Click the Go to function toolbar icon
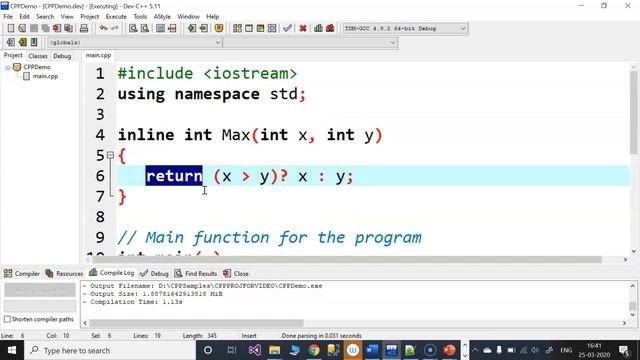The image size is (640, 360). point(160,28)
